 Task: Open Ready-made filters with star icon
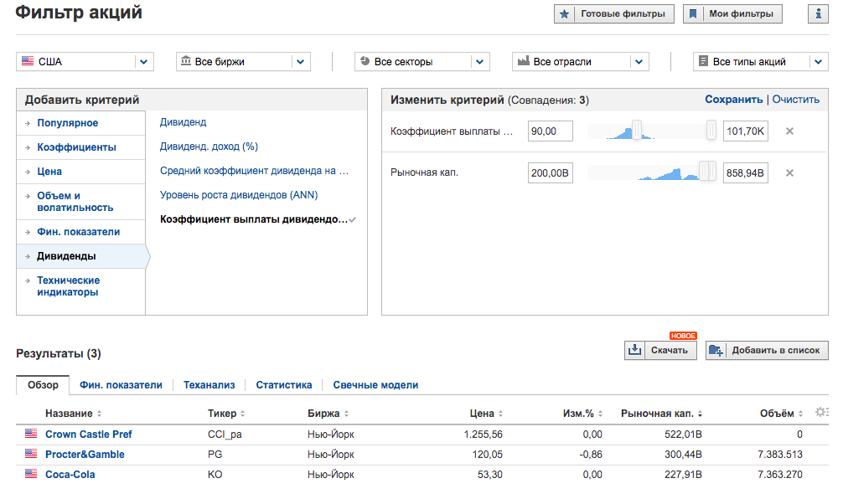click(x=614, y=14)
